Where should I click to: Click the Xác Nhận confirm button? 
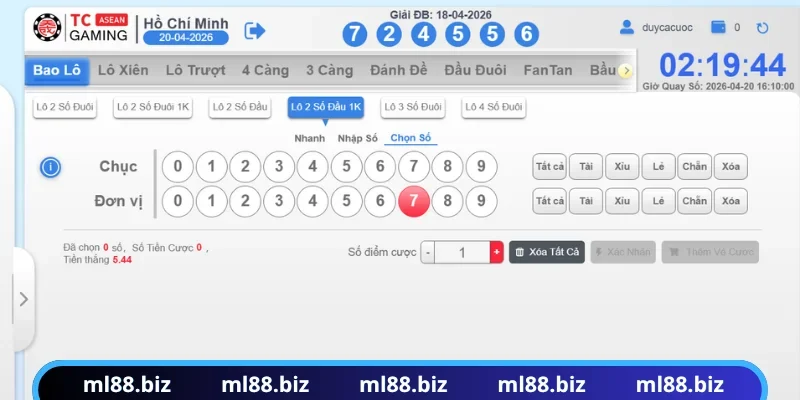(x=623, y=253)
